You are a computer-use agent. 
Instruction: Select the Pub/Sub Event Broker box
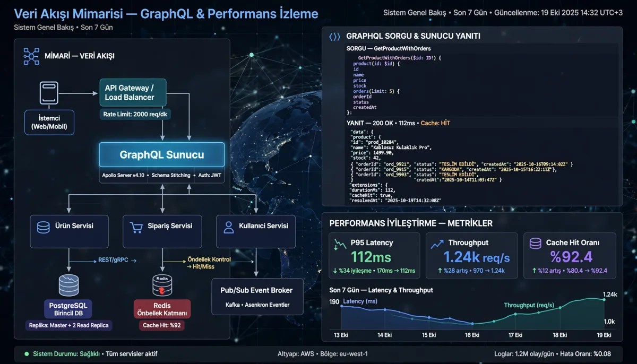257,297
